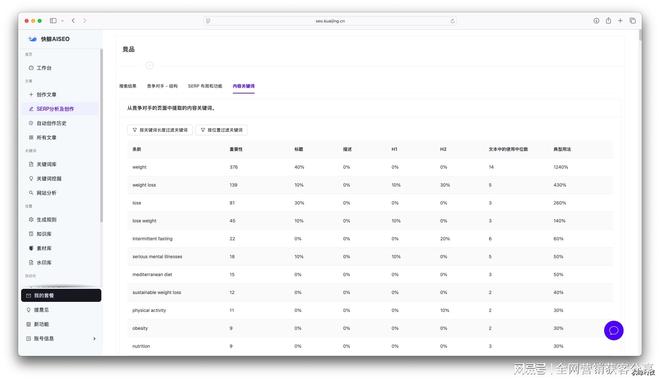Open the 工作台 dashboard sidebar item

point(40,68)
